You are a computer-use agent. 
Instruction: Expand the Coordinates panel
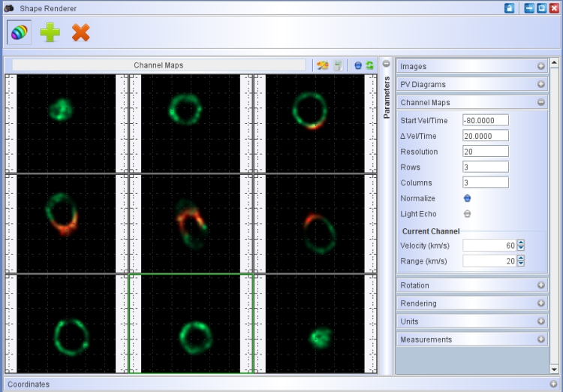[x=553, y=384]
